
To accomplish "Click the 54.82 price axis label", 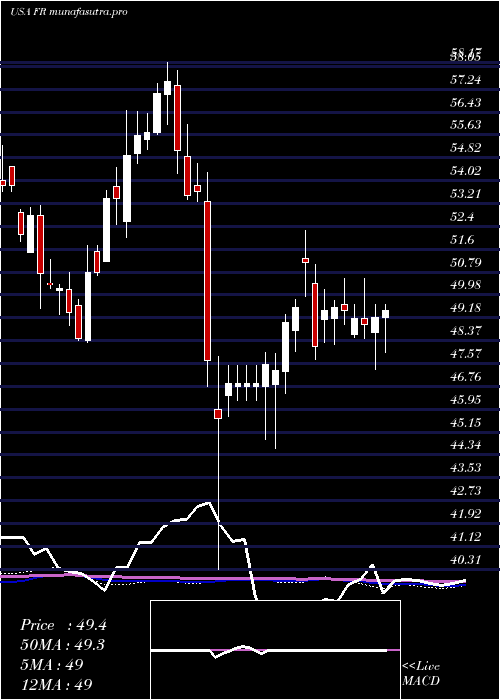I will pos(466,148).
